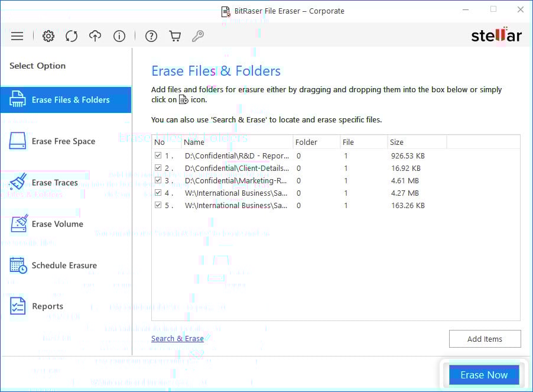Click the stellar logo
533x392 pixels.
coord(496,35)
